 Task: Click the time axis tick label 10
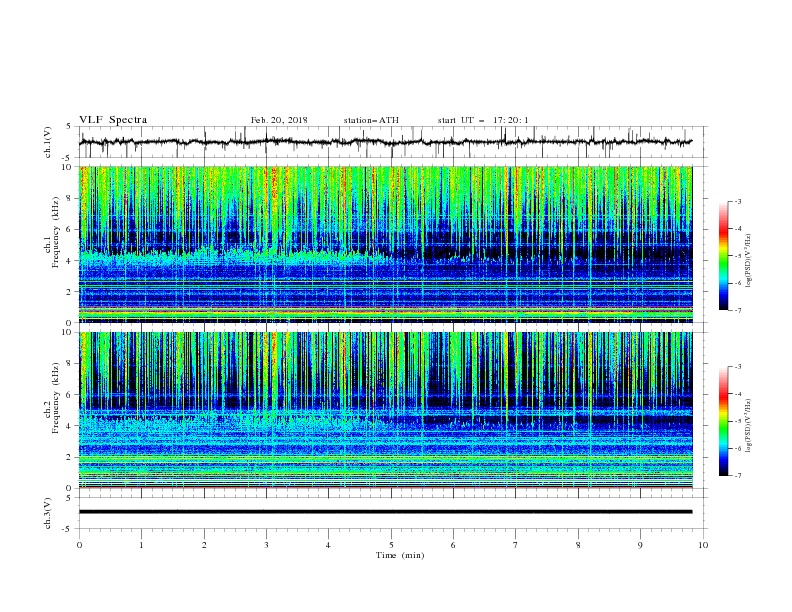coord(703,545)
